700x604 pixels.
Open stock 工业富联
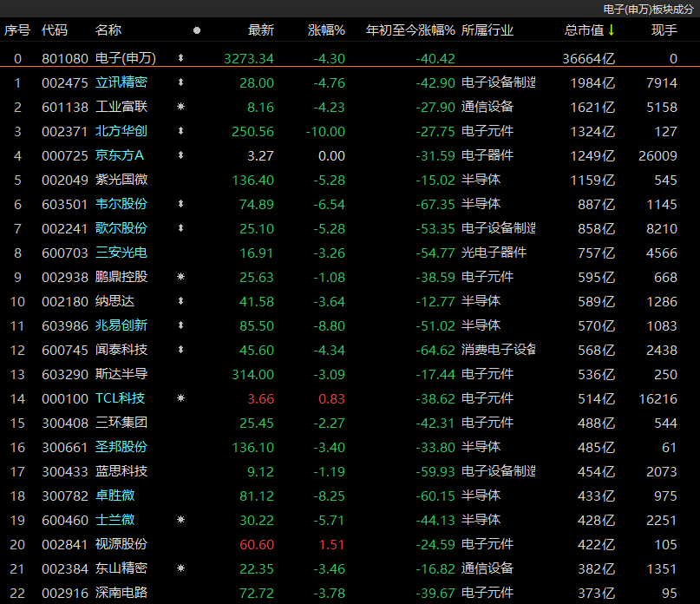[121, 107]
